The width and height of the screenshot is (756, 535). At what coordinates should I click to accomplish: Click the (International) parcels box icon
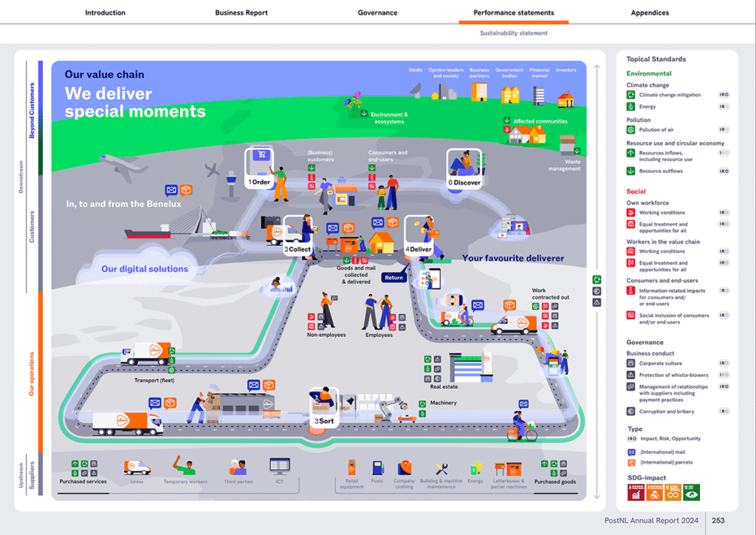(x=631, y=463)
